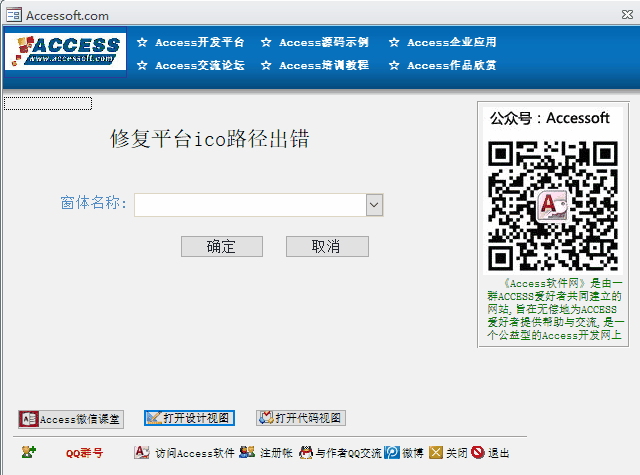This screenshot has height=475, width=640.
Task: Open the Access微信课堂 button
Action: click(71, 419)
